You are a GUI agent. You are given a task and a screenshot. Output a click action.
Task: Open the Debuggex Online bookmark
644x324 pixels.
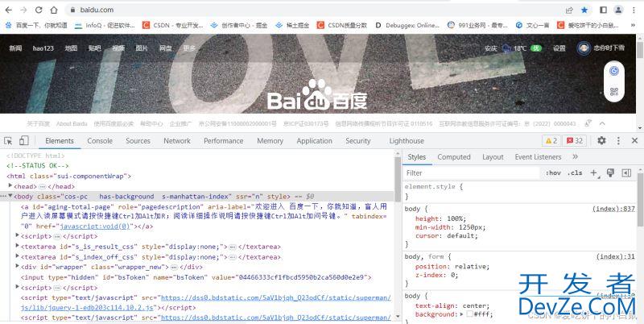click(407, 26)
